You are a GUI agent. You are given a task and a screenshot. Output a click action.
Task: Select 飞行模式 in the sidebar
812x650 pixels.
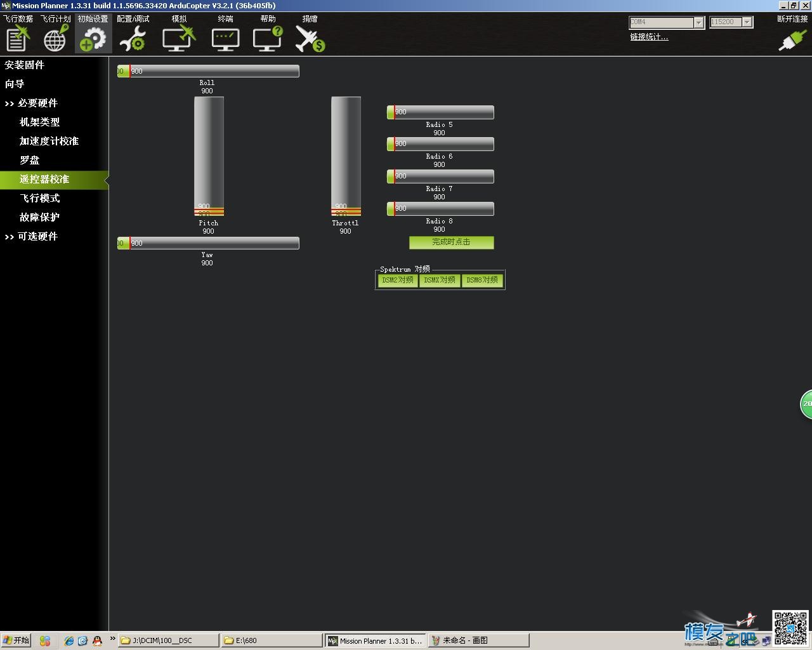point(39,198)
